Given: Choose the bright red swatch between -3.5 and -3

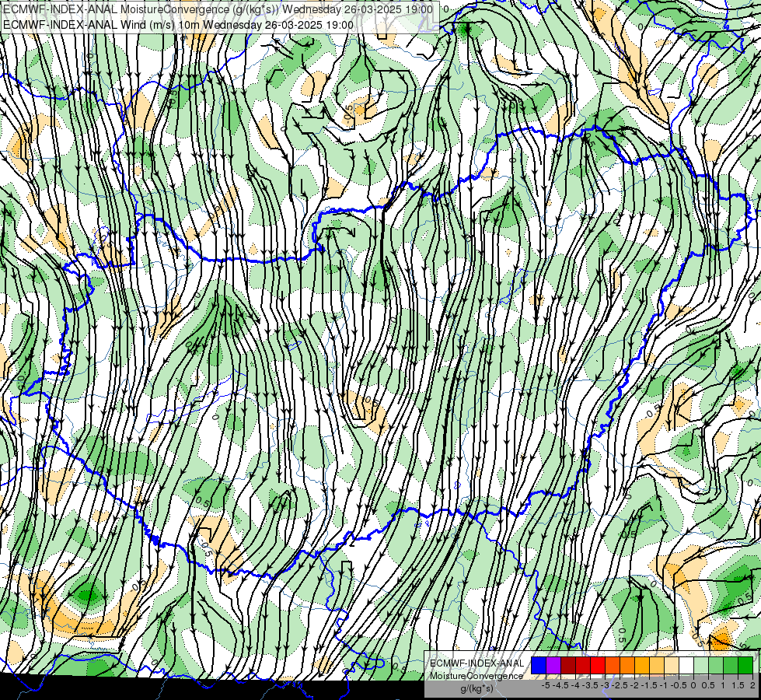Looking at the screenshot, I should tap(598, 665).
